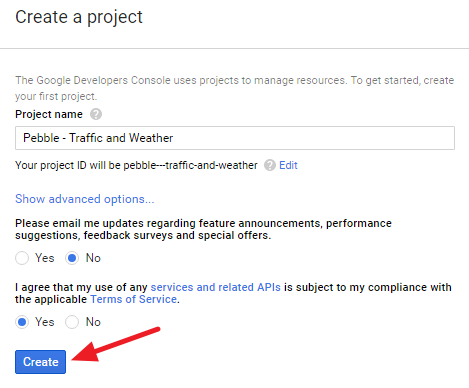Click the pebble---traffic-and-weather project ID text

pyautogui.click(x=190, y=165)
